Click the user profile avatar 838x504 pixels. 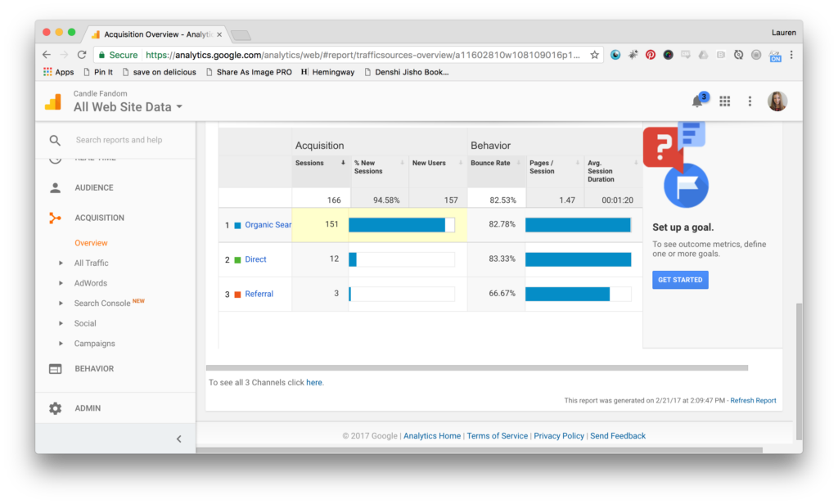pyautogui.click(x=777, y=101)
